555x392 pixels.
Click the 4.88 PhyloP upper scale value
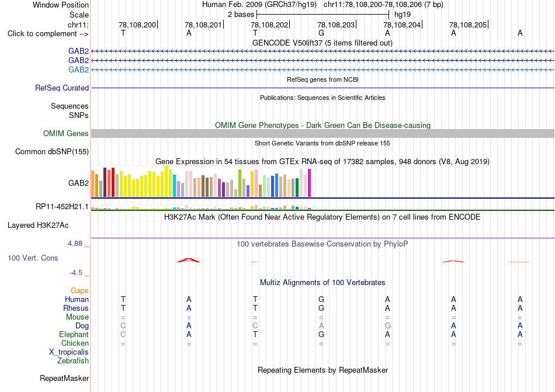pyautogui.click(x=75, y=244)
